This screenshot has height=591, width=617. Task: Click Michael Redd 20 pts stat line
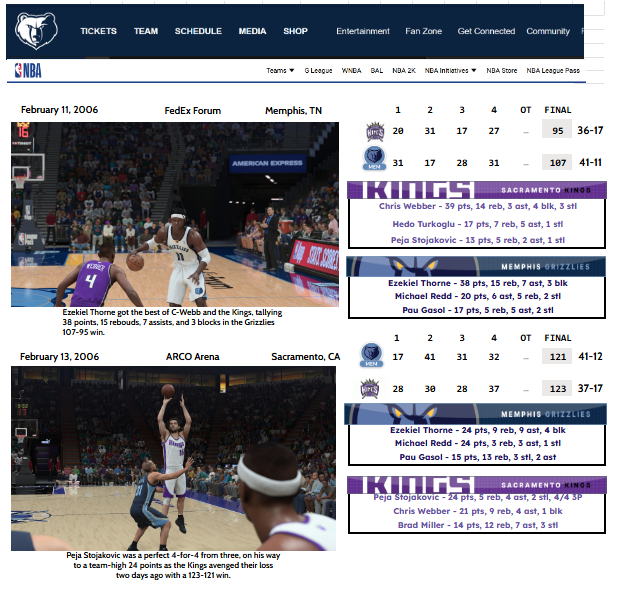pyautogui.click(x=478, y=296)
